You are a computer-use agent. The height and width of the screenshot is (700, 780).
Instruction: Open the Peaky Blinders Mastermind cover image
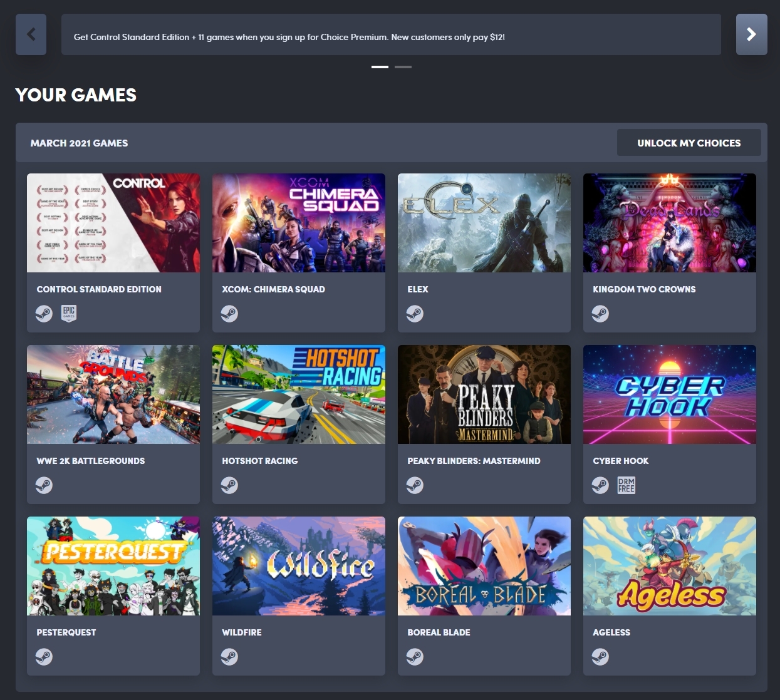tap(484, 394)
